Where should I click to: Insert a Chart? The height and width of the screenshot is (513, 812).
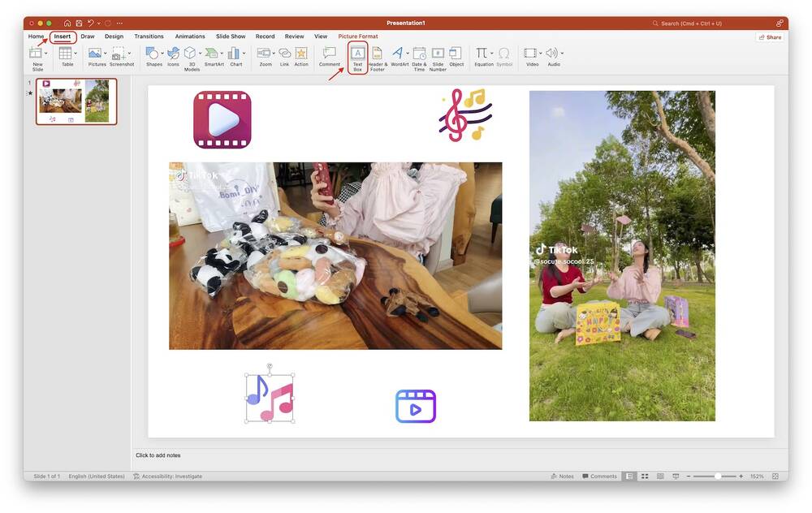click(232, 54)
